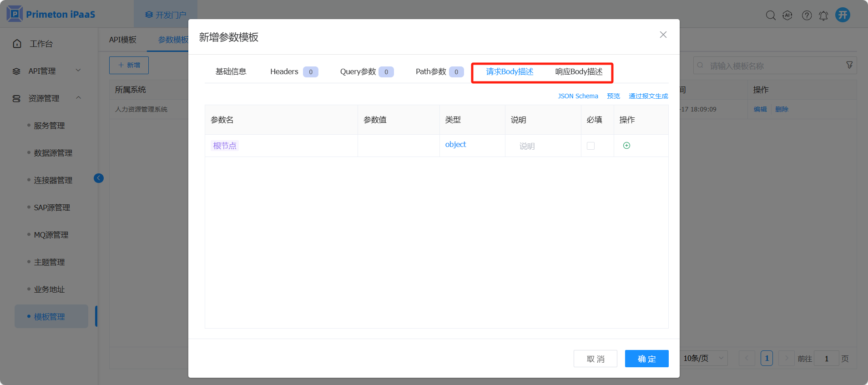The width and height of the screenshot is (868, 385).
Task: Expand the API管理 menu
Action: pyautogui.click(x=45, y=71)
